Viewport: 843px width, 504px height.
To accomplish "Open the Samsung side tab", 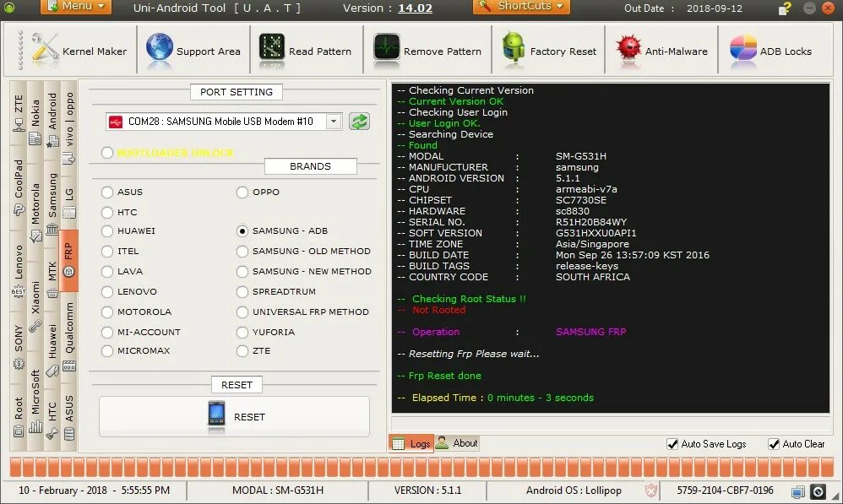I will click(52, 203).
